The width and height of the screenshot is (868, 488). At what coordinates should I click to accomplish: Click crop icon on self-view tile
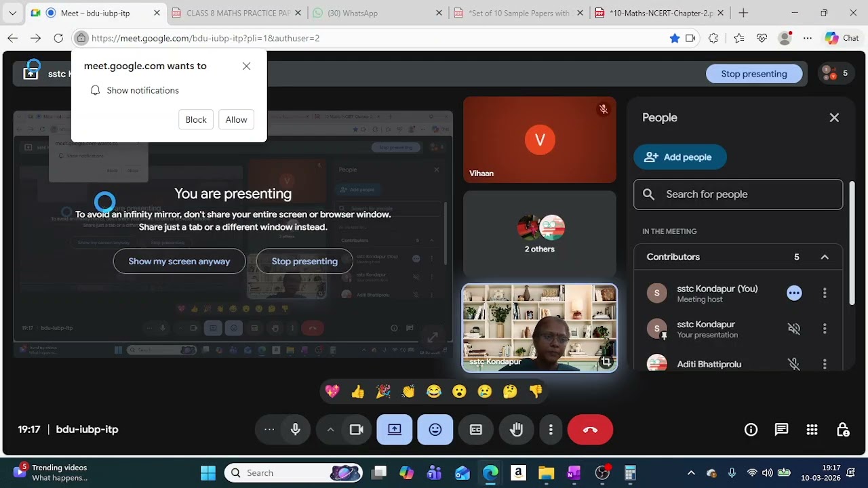(606, 363)
